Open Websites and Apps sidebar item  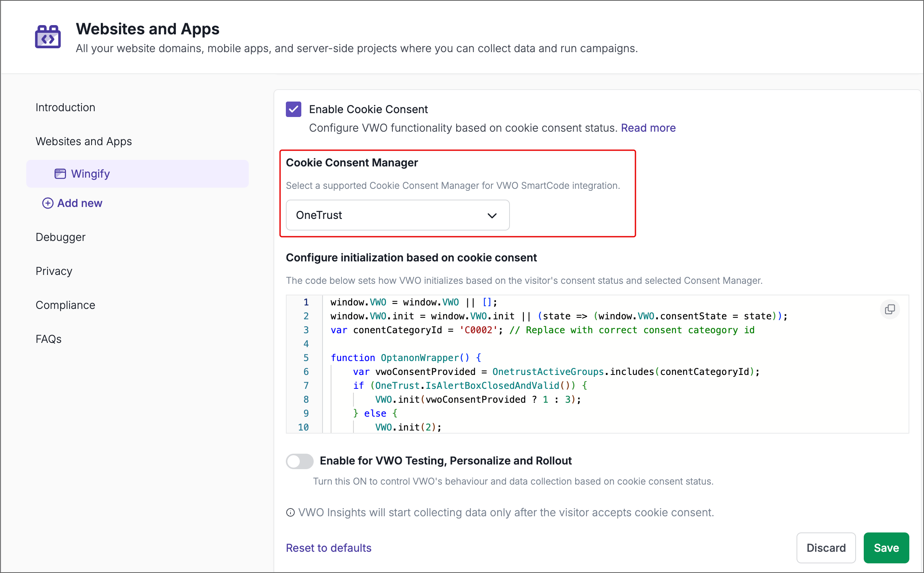tap(84, 141)
